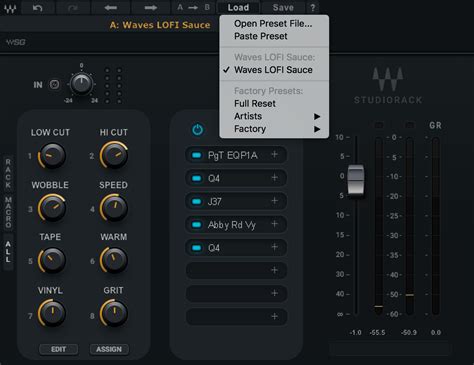Redo the last undone change
Screen dimensions: 474x365
[72, 7]
